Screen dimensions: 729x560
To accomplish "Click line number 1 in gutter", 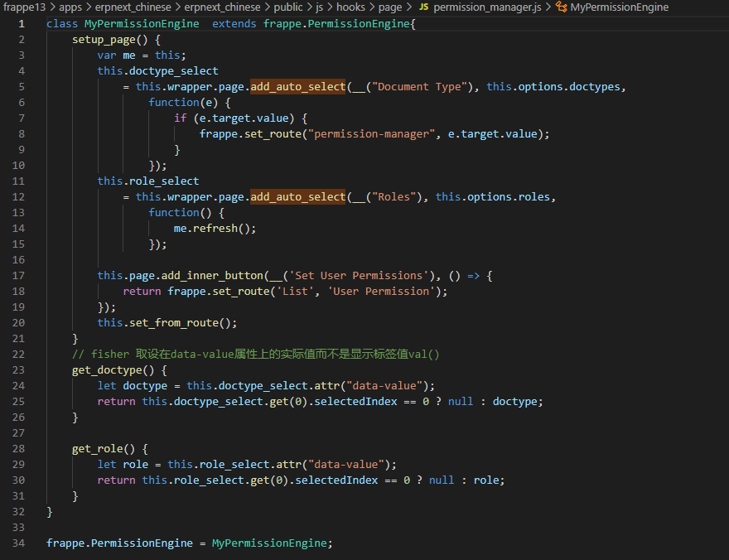I will point(22,24).
